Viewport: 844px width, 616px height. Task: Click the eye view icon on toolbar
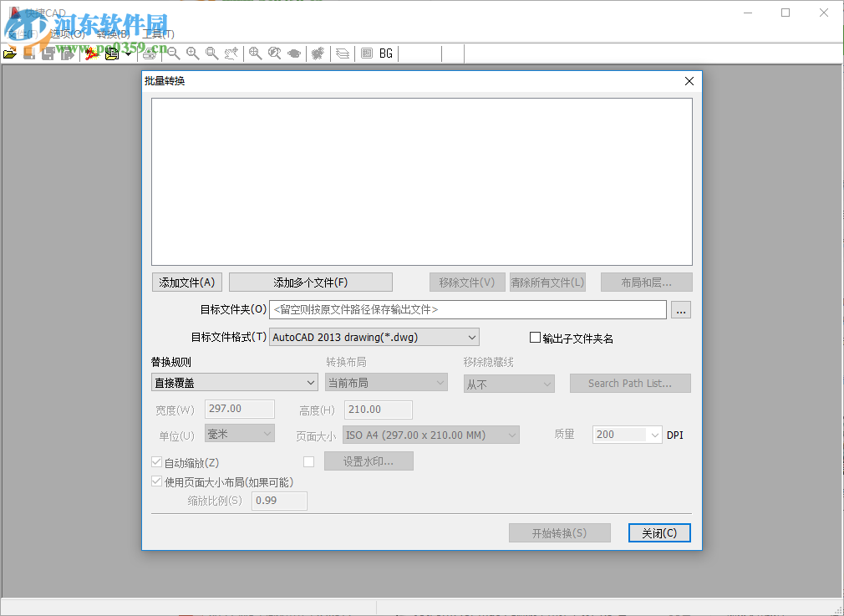coord(294,53)
